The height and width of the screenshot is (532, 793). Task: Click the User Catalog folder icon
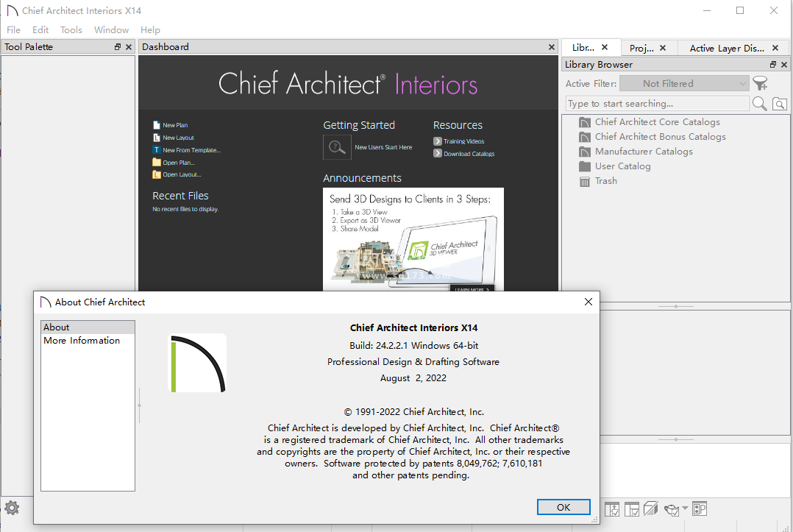(585, 166)
